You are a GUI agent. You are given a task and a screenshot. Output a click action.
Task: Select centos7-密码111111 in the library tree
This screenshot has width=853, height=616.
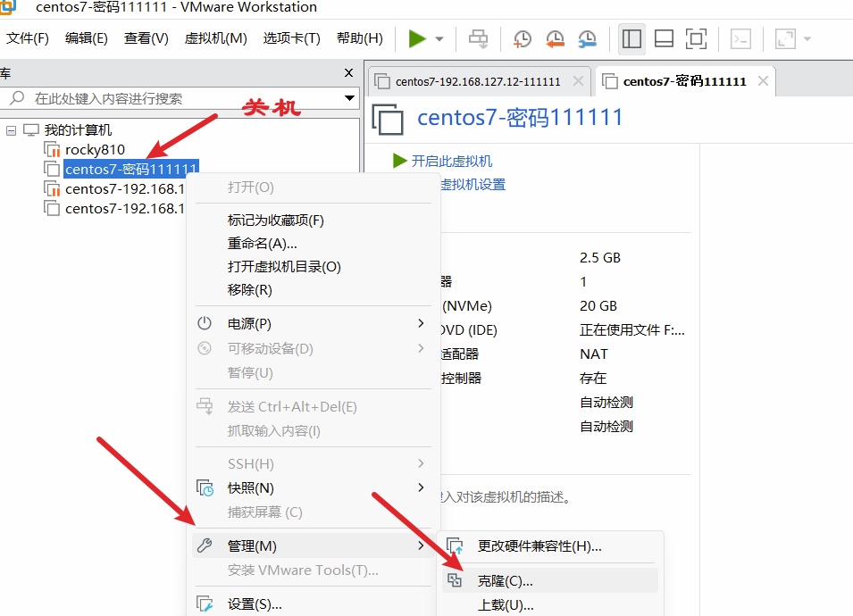[130, 169]
